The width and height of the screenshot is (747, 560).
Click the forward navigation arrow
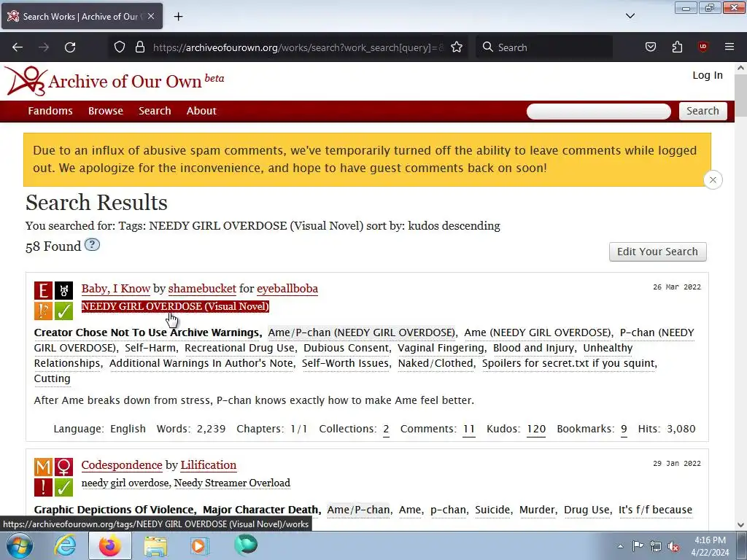pyautogui.click(x=44, y=47)
